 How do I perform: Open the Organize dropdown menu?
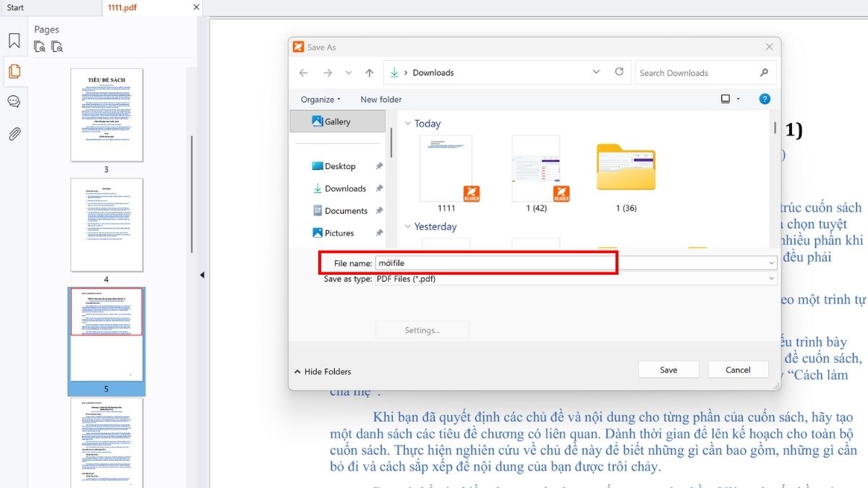click(318, 98)
